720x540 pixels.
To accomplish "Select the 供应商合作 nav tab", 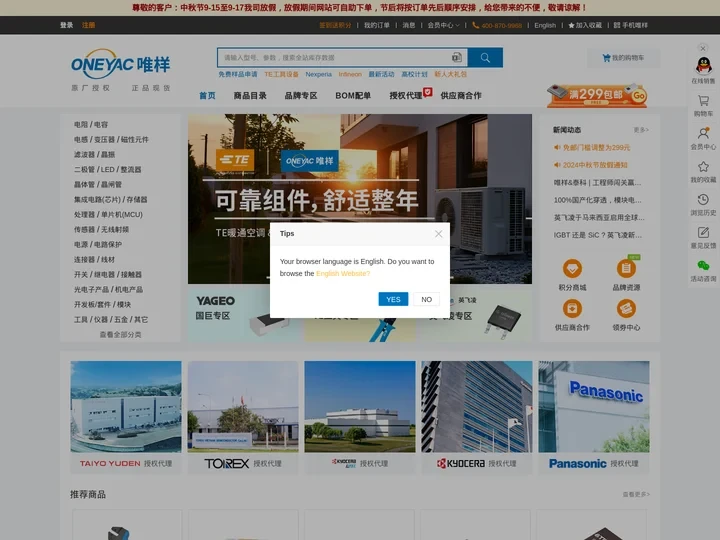I will point(461,96).
